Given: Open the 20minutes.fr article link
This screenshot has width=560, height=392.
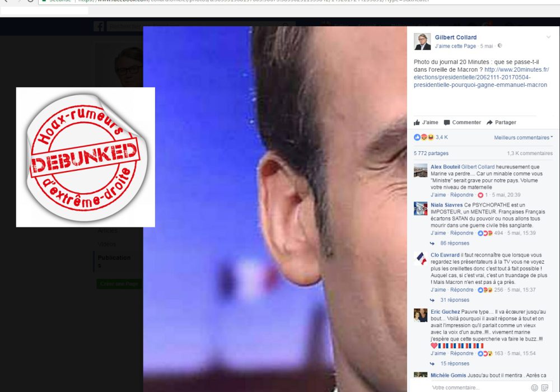Looking at the screenshot, I should point(481,77).
